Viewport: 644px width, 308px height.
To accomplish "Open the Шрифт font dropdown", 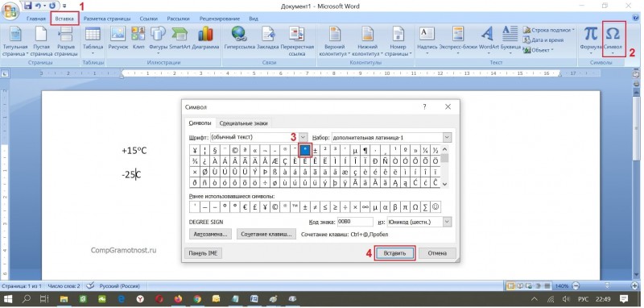I will (x=303, y=137).
